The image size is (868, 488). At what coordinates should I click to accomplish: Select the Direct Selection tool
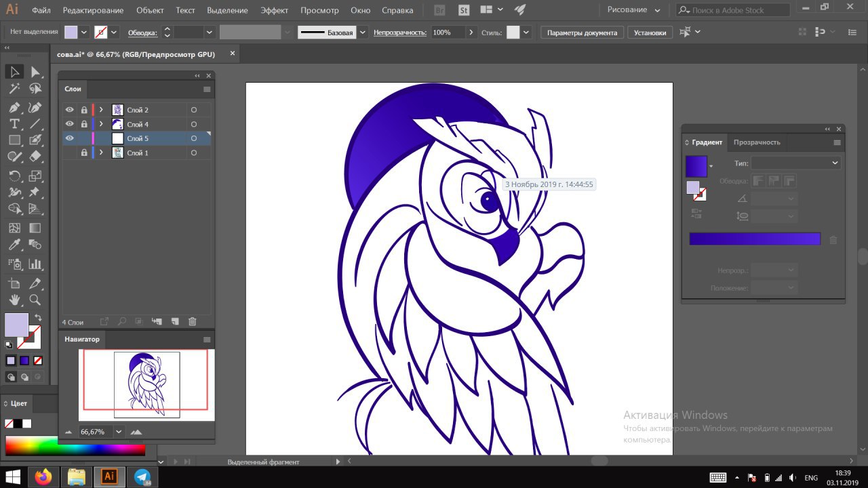35,72
